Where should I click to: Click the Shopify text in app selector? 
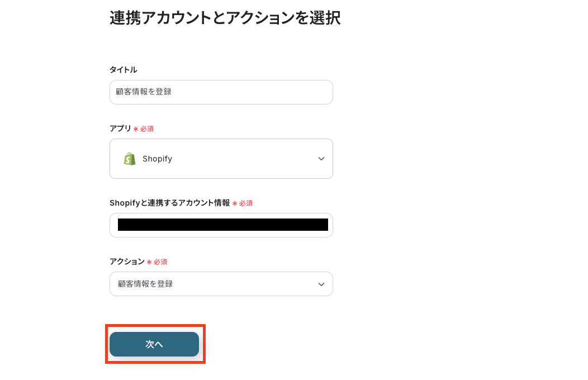coord(157,159)
